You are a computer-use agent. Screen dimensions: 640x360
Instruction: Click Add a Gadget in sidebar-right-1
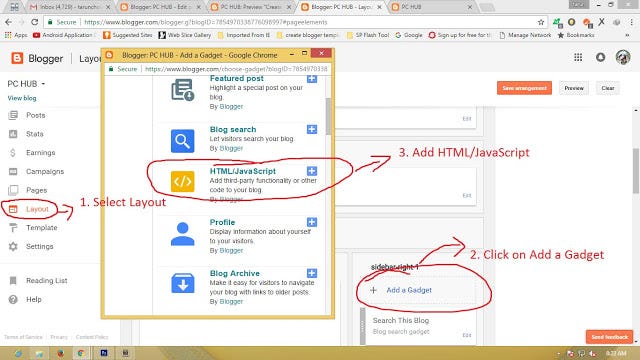pos(409,290)
